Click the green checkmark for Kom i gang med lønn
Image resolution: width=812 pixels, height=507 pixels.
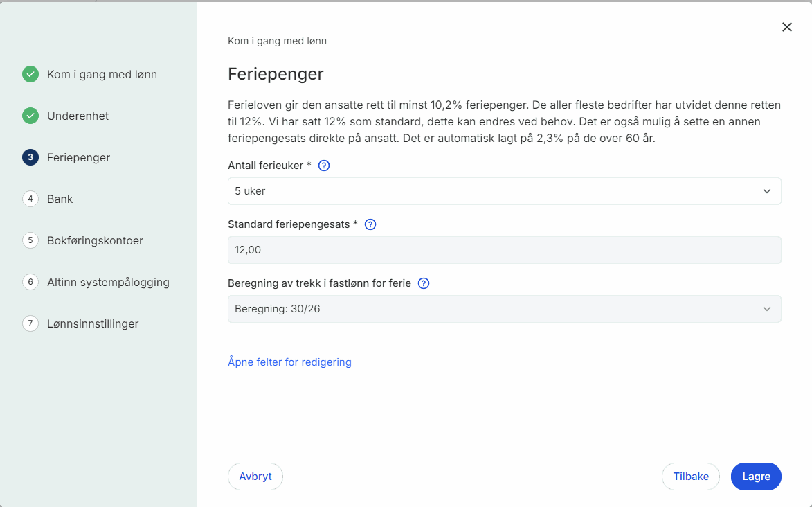30,74
